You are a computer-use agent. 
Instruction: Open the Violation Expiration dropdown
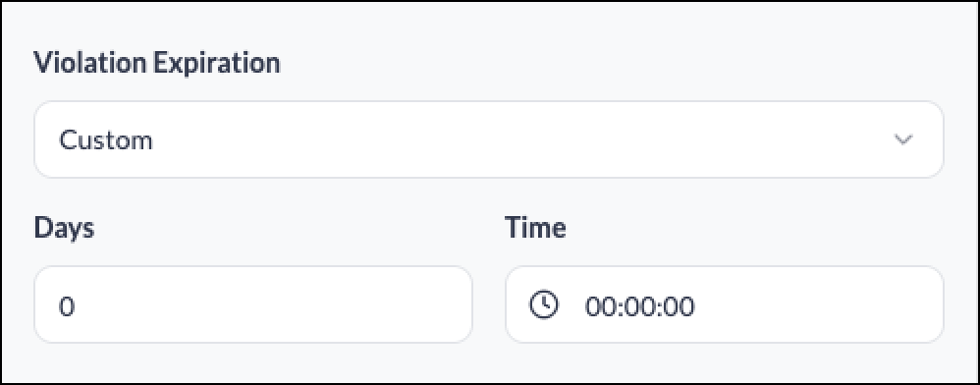coord(489,139)
